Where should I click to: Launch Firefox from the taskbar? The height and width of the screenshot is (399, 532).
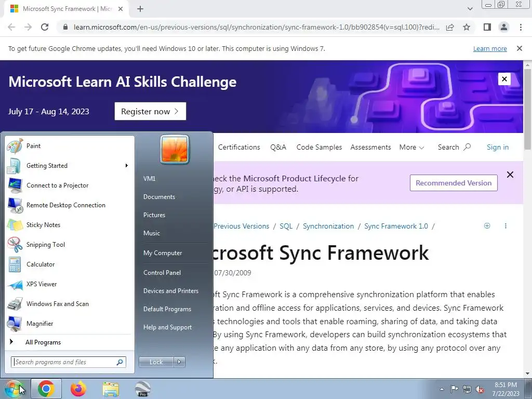tap(78, 389)
